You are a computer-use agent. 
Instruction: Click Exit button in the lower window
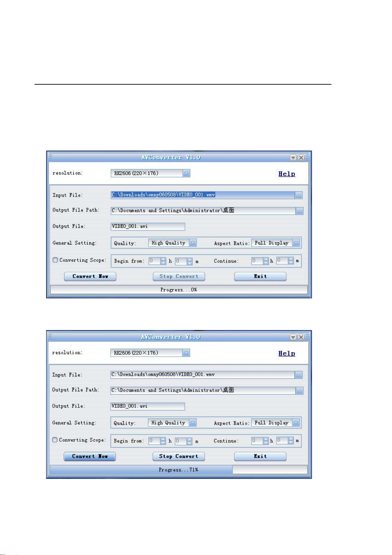pyautogui.click(x=260, y=457)
